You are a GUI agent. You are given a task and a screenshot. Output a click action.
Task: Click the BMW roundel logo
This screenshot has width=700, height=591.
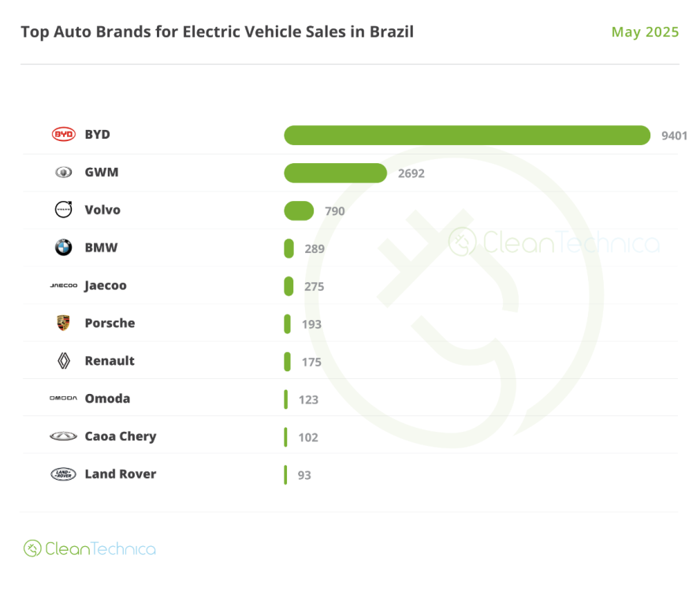(63, 247)
